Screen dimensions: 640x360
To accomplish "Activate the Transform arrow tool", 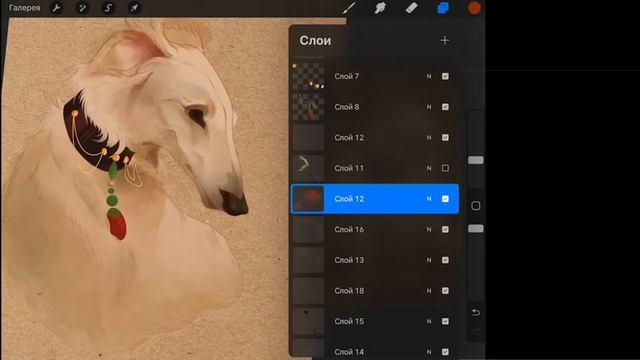I will tap(134, 8).
